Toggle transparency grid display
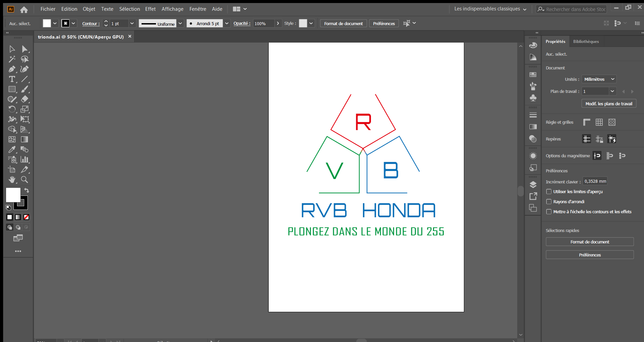The height and width of the screenshot is (342, 644). click(x=612, y=122)
